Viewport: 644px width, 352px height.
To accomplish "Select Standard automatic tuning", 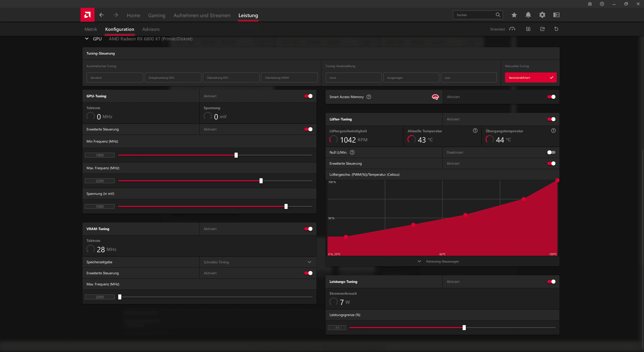I will point(115,77).
